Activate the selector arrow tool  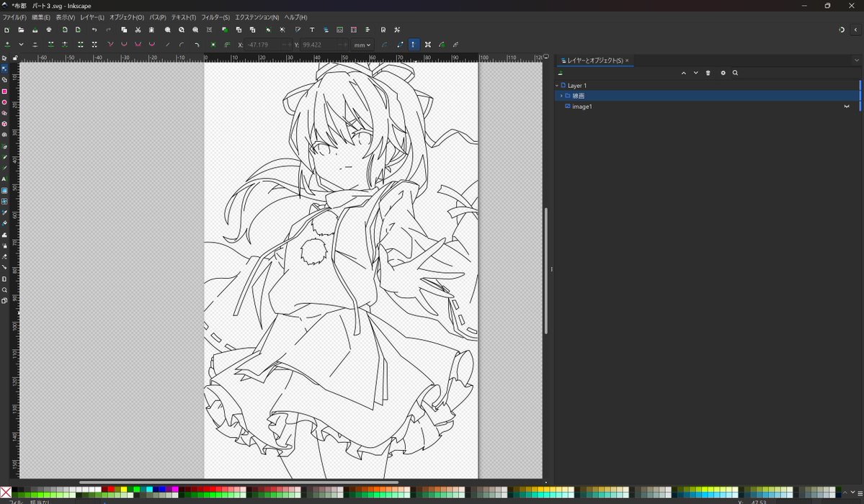pyautogui.click(x=4, y=58)
